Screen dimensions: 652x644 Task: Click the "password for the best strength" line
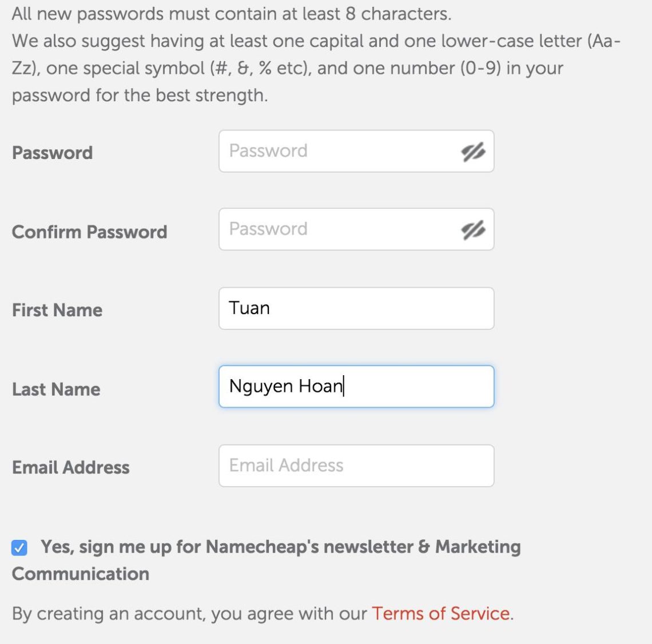140,95
